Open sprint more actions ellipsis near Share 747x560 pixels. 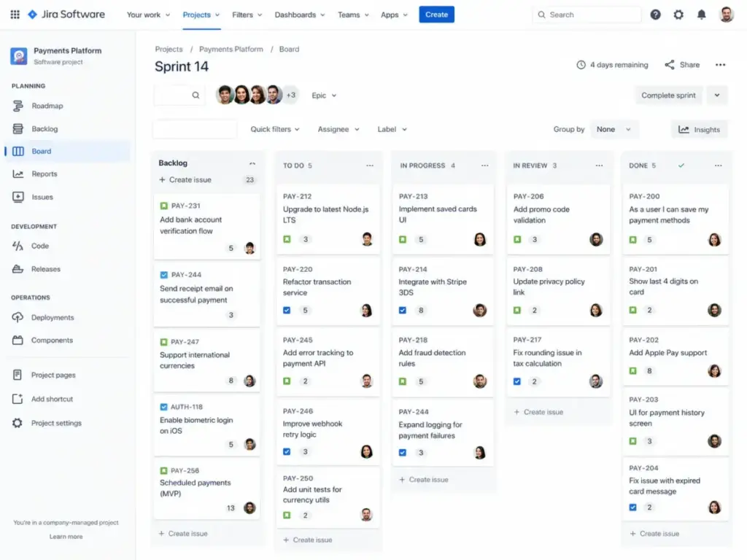pos(720,65)
